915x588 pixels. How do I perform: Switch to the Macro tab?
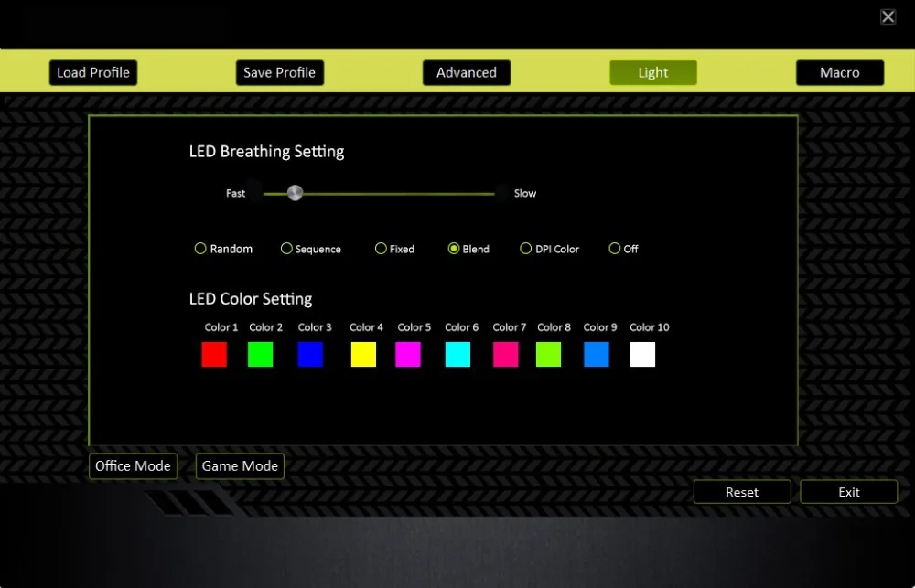(x=840, y=73)
